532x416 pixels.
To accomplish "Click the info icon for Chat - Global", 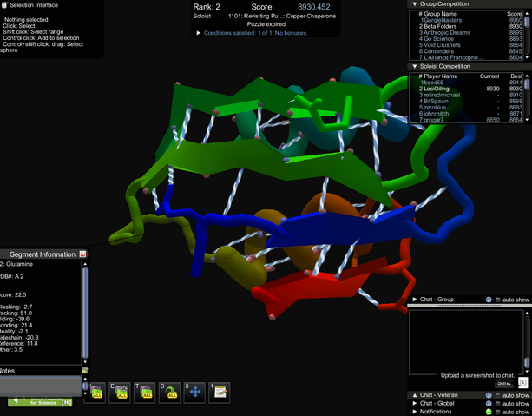I will [x=489, y=404].
